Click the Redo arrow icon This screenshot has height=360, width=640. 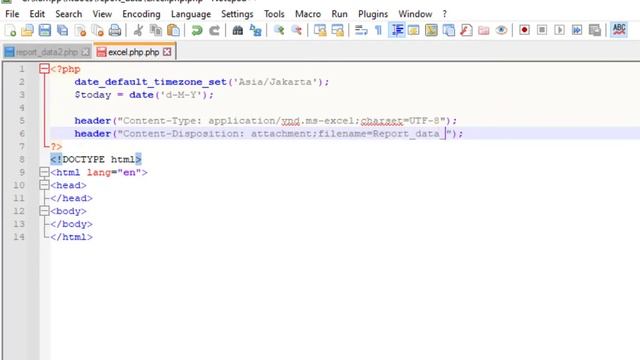pyautogui.click(x=214, y=30)
